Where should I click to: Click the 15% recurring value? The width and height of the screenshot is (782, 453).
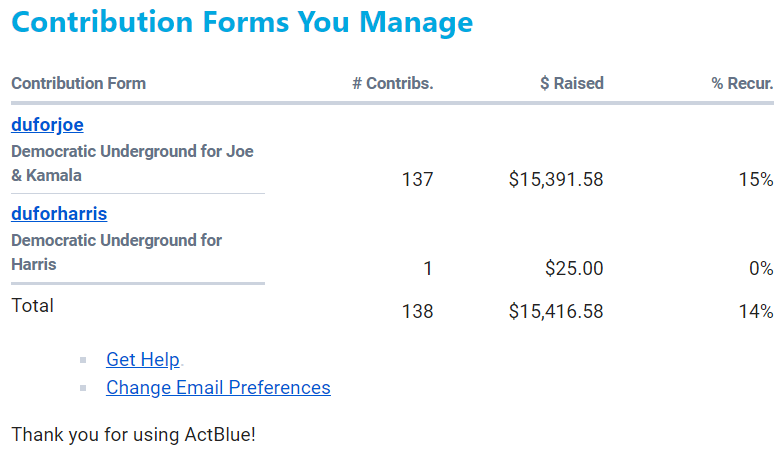[x=756, y=180]
